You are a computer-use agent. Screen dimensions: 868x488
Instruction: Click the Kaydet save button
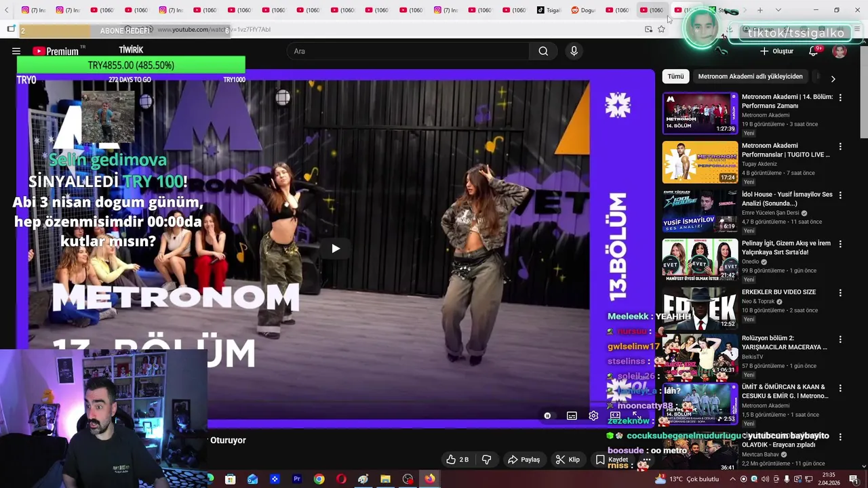[612, 460]
